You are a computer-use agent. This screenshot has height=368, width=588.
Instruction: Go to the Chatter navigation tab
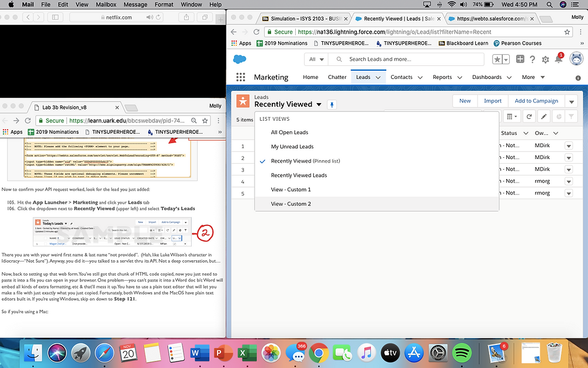(x=337, y=77)
